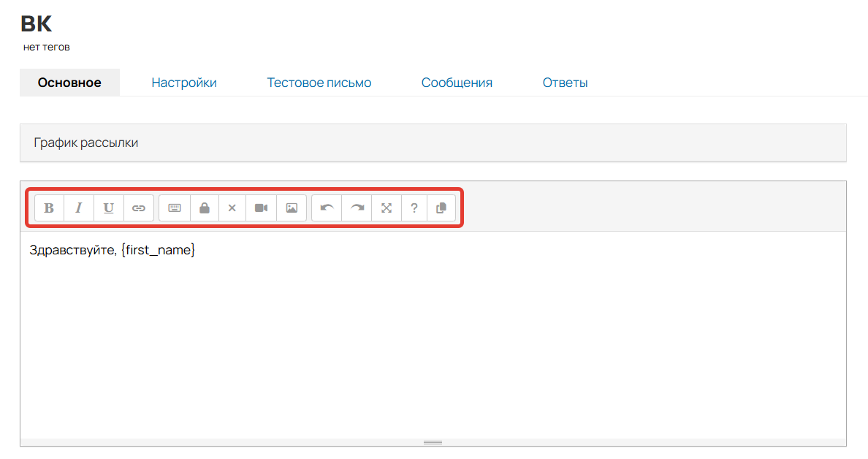868x459 pixels.
Task: Open the Тестовое письмо tab
Action: tap(319, 83)
